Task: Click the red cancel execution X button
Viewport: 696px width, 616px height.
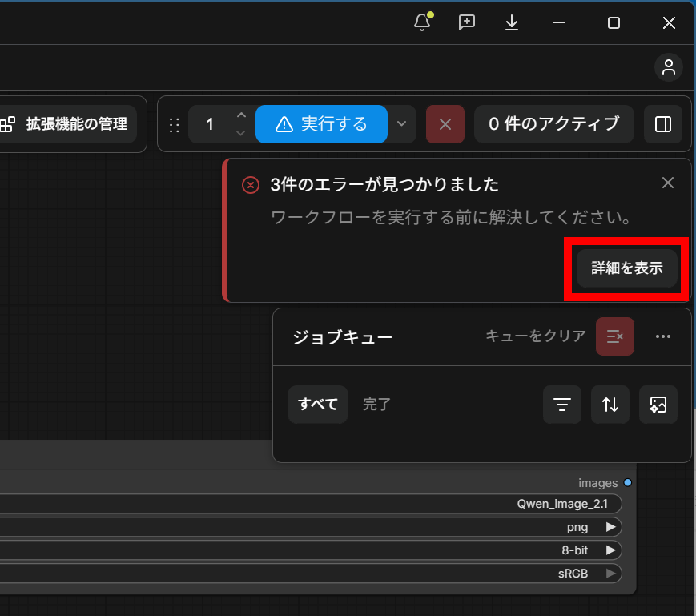Action: [x=445, y=124]
